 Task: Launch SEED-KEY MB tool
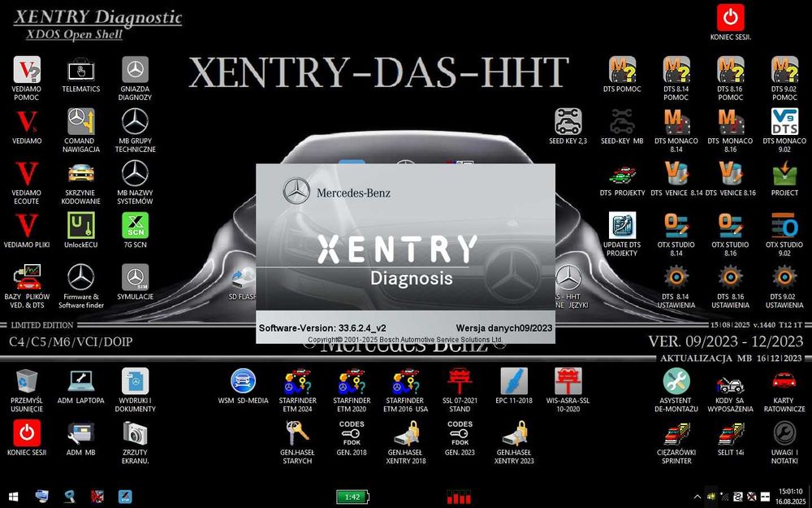click(622, 122)
